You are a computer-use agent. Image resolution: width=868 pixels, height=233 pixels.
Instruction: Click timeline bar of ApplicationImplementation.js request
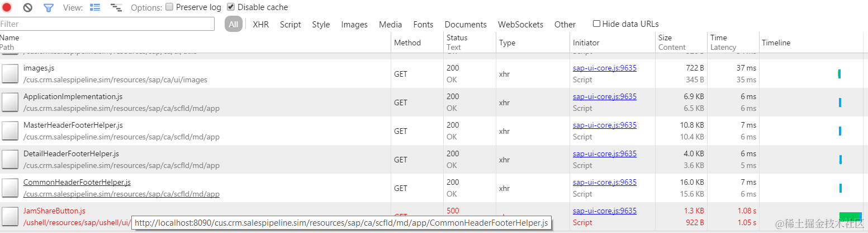(840, 102)
